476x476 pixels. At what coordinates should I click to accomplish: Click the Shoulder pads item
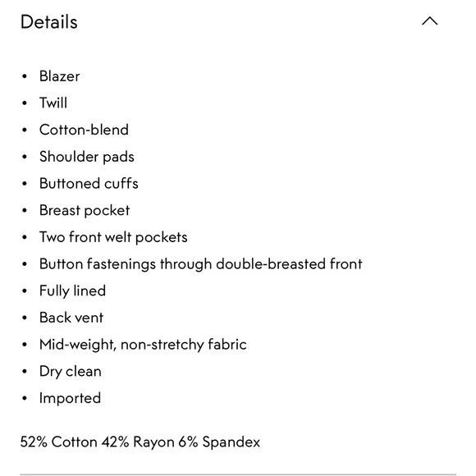point(87,157)
